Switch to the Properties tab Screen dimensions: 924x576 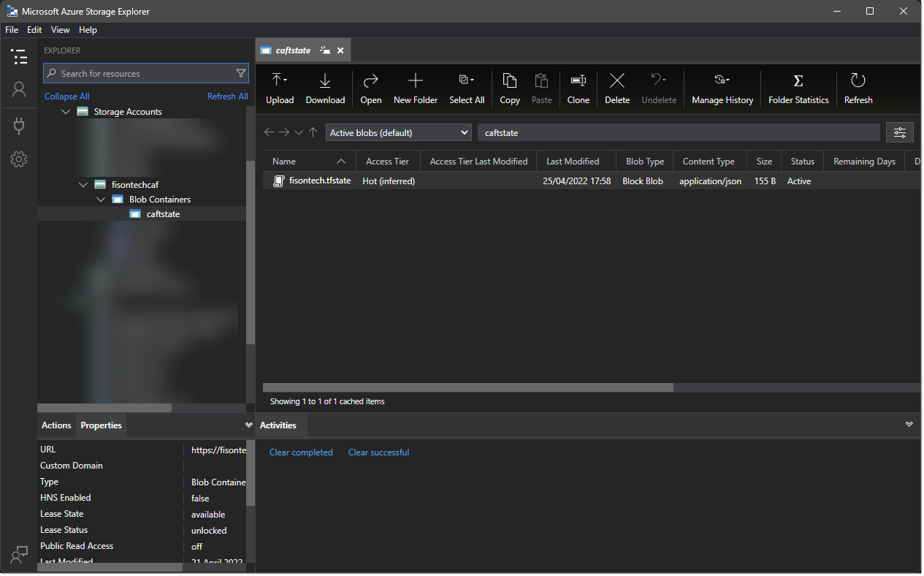[101, 425]
